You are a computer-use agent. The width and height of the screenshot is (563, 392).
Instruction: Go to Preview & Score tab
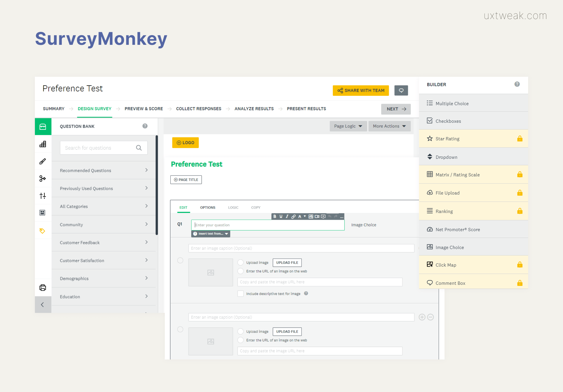tap(144, 109)
